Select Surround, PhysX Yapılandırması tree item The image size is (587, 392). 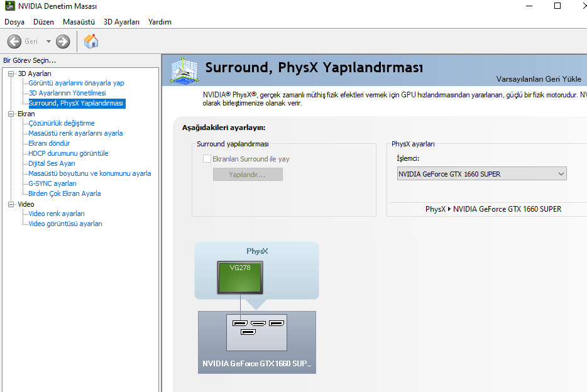[x=77, y=103]
